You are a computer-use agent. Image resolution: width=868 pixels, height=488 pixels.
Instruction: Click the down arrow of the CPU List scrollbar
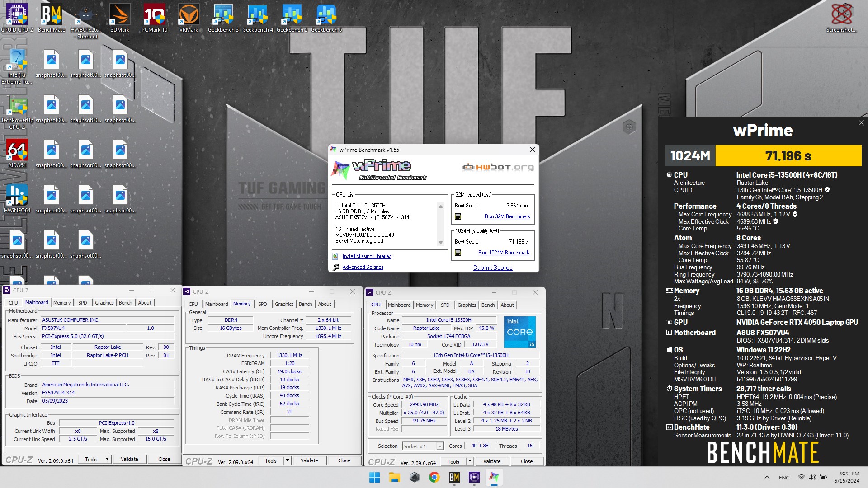[441, 243]
